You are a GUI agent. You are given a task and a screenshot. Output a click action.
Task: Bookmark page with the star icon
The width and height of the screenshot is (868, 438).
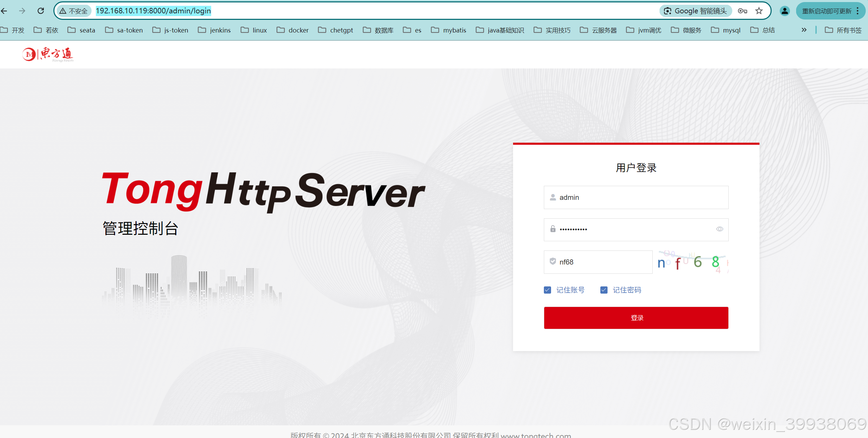point(759,11)
